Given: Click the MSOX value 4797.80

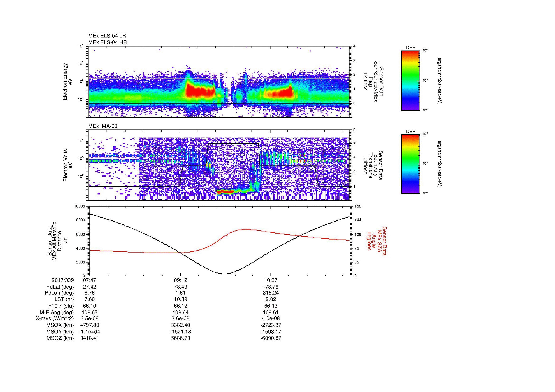Looking at the screenshot, I should point(89,325).
